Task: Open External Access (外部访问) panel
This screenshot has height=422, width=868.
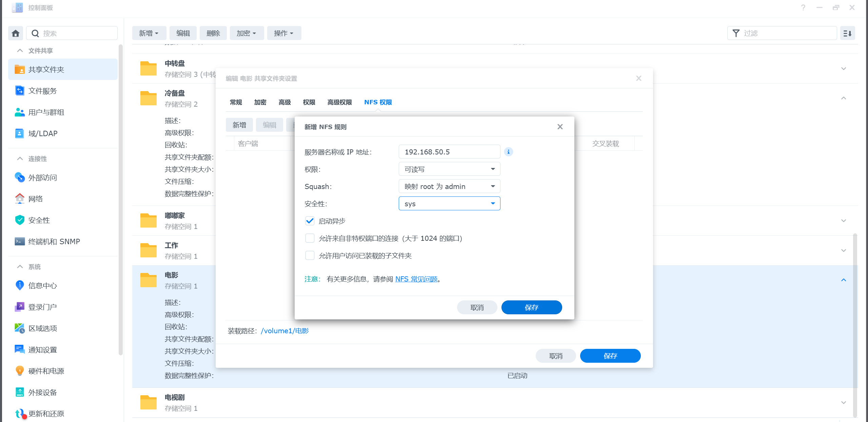Action: pyautogui.click(x=42, y=177)
